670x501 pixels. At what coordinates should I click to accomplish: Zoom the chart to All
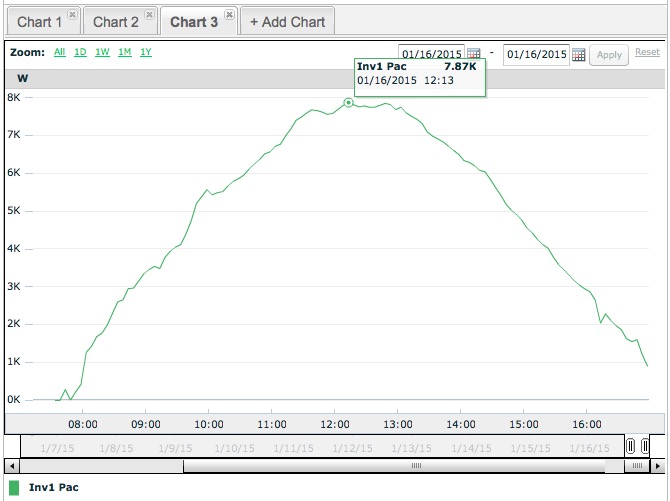(60, 52)
